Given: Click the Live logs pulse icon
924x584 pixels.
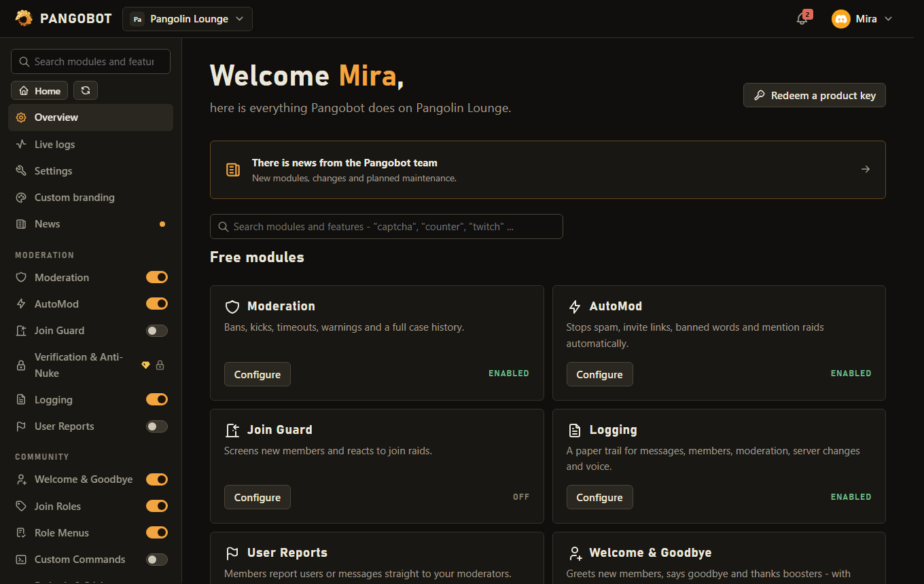Looking at the screenshot, I should tap(21, 145).
